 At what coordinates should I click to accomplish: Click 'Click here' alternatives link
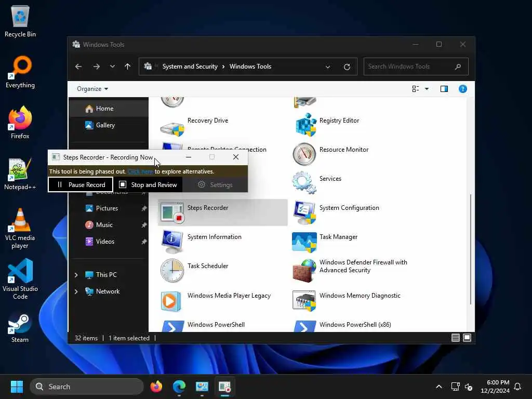coord(140,171)
